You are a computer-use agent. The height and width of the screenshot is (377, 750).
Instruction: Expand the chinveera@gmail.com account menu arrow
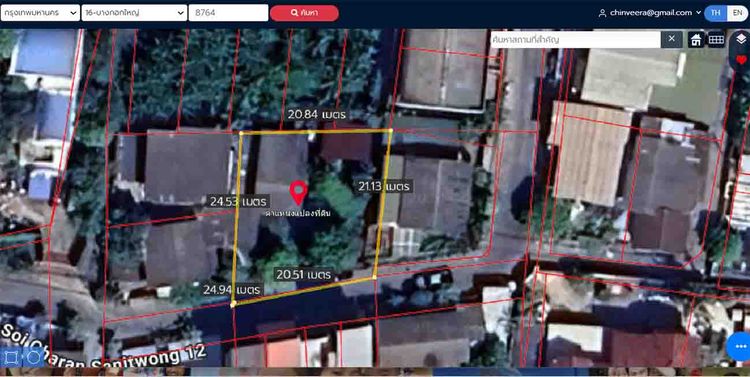point(698,13)
